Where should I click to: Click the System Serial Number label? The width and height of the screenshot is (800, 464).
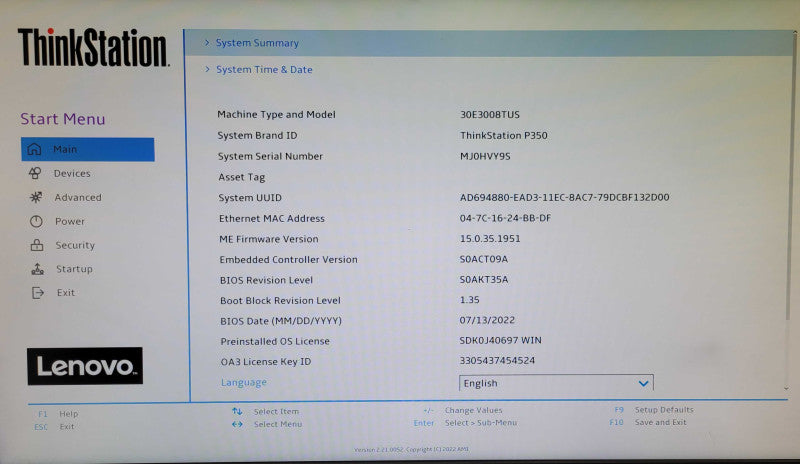[x=270, y=156]
